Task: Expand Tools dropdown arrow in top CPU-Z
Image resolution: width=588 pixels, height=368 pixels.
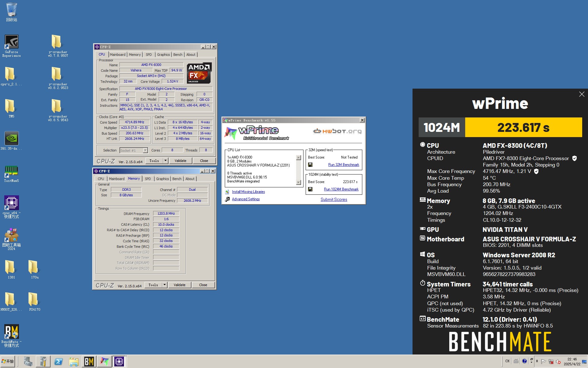Action: pos(165,161)
